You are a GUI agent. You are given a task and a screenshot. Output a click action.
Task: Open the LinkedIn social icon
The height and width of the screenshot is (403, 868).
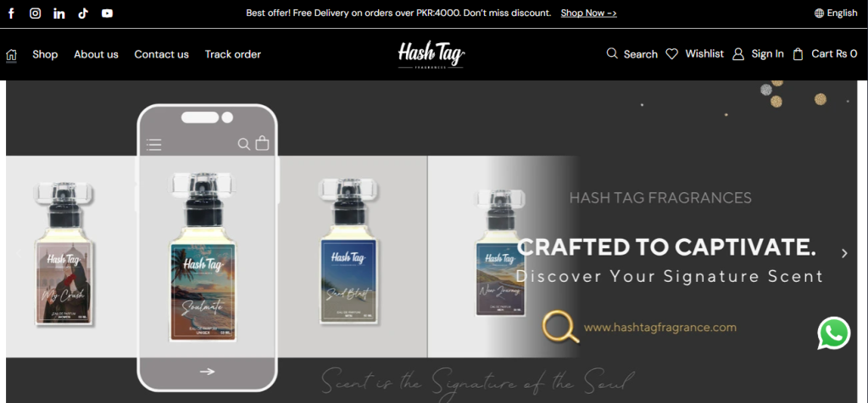(x=59, y=14)
